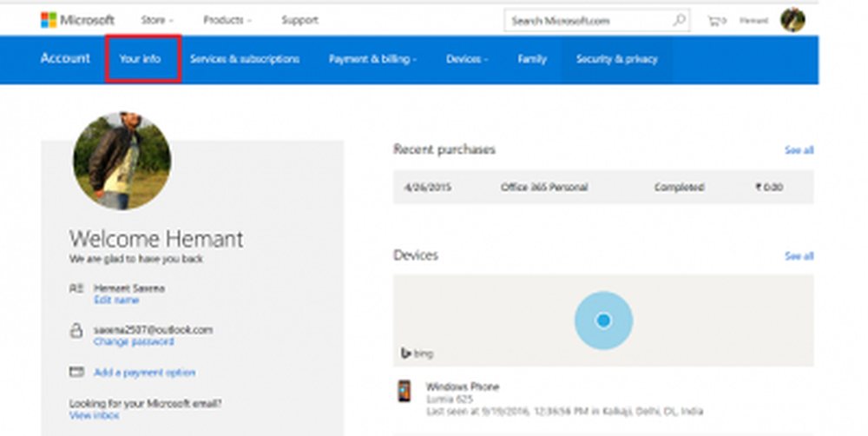Click the search magnifier icon
The height and width of the screenshot is (436, 868).
coord(679,21)
